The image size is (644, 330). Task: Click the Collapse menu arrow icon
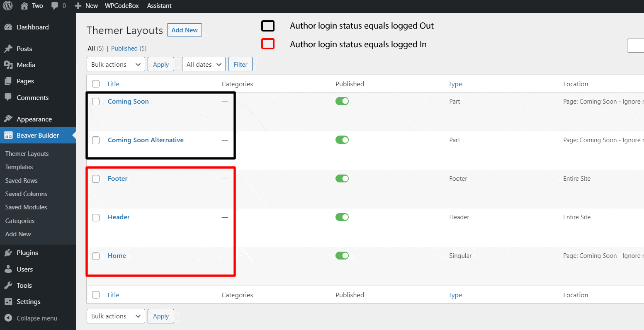tap(8, 318)
